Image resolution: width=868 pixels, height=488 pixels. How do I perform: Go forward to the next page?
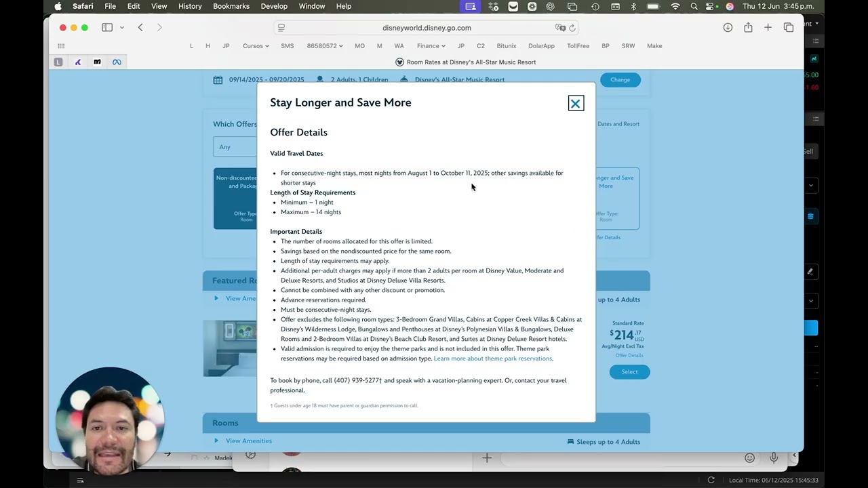click(159, 28)
